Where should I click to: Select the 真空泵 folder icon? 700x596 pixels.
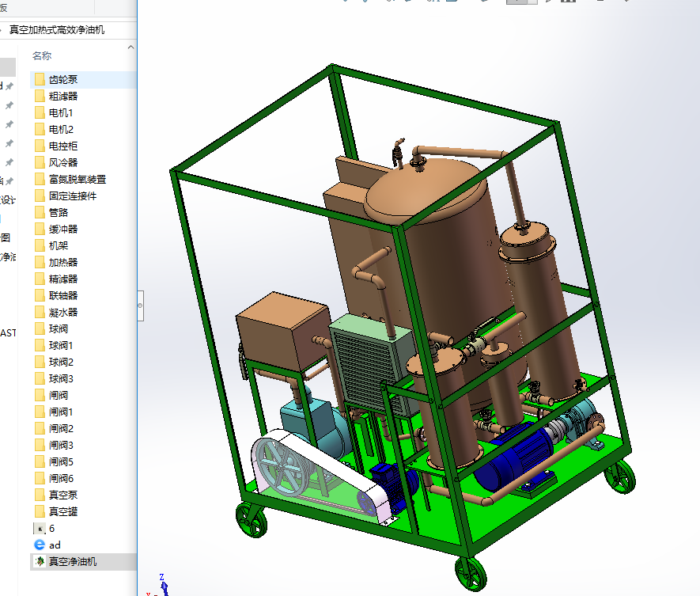pos(40,495)
